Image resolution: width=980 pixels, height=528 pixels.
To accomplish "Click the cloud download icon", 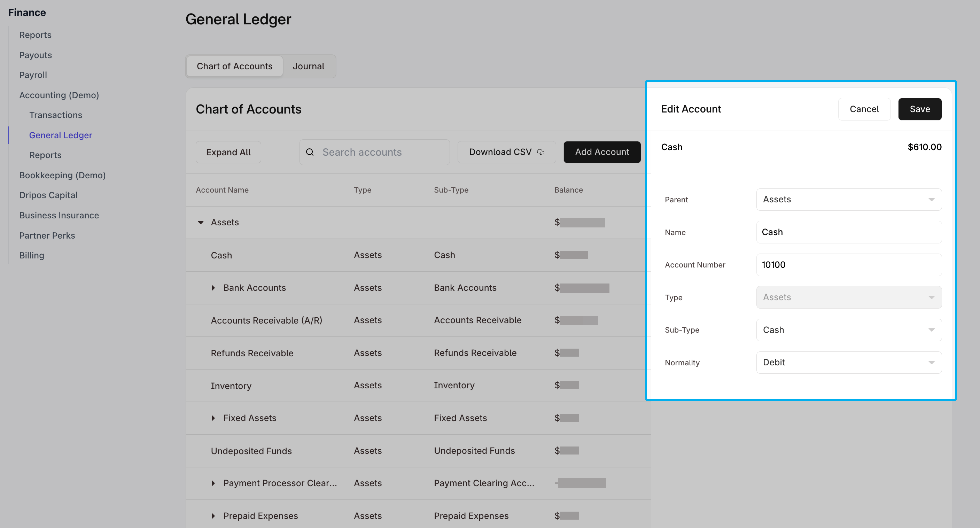I will click(x=540, y=152).
